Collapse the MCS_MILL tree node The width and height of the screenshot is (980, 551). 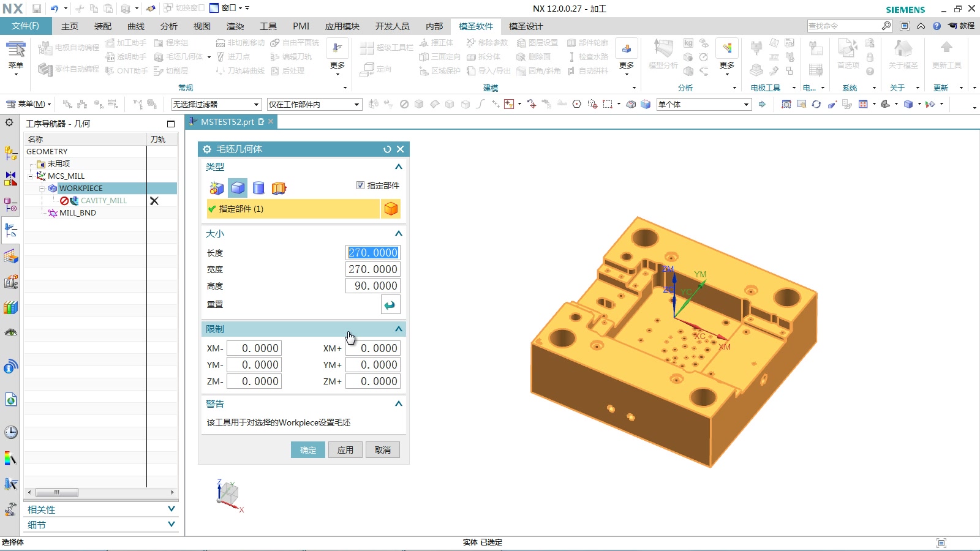click(x=30, y=176)
